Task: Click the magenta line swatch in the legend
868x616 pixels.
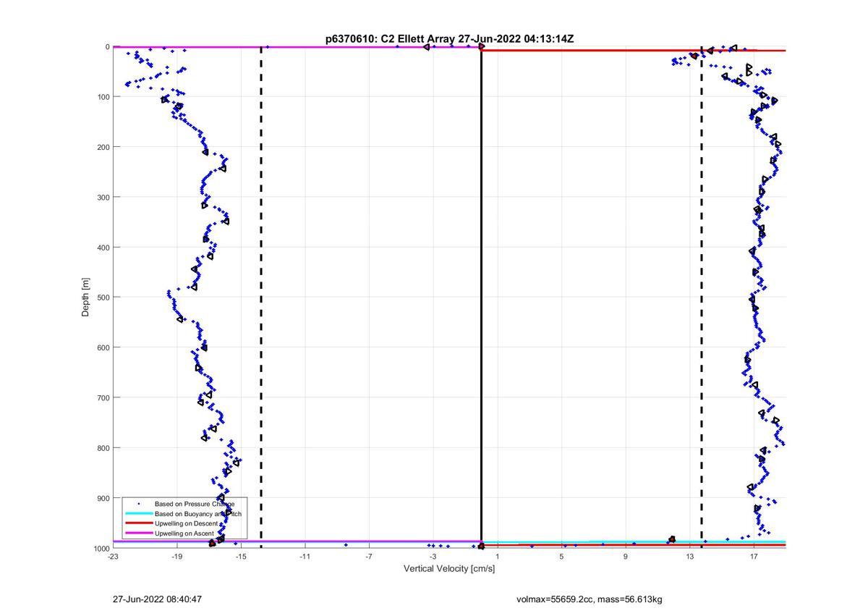Action: click(138, 533)
